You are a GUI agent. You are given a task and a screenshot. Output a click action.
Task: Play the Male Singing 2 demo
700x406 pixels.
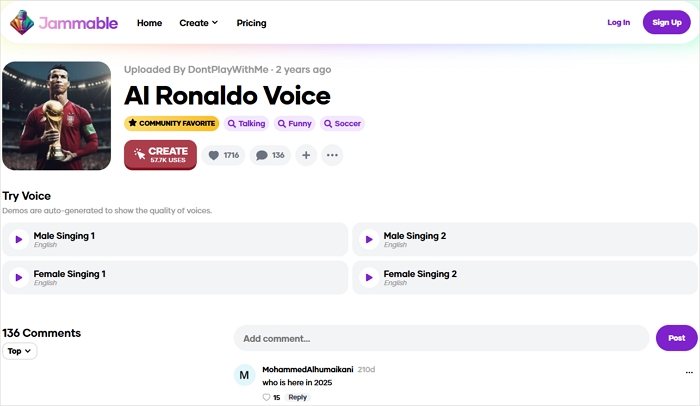pyautogui.click(x=369, y=239)
